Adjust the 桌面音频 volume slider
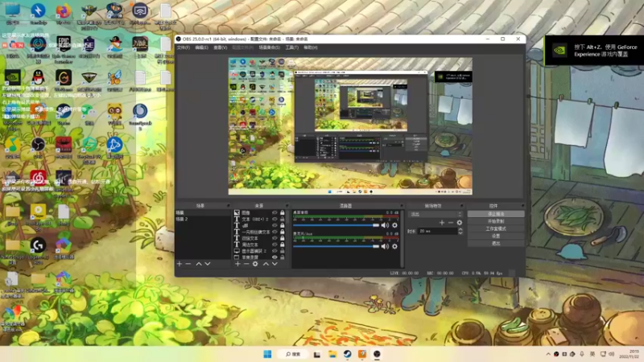The image size is (644, 362). tap(336, 225)
